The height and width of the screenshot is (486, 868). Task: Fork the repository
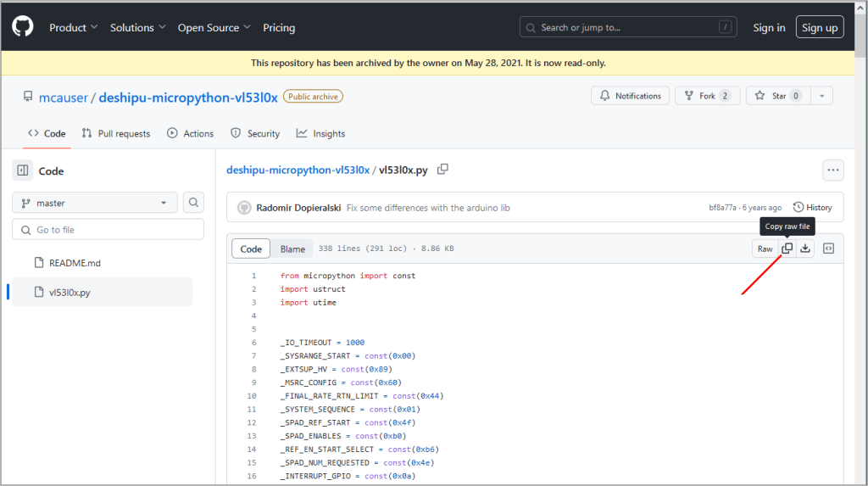707,96
